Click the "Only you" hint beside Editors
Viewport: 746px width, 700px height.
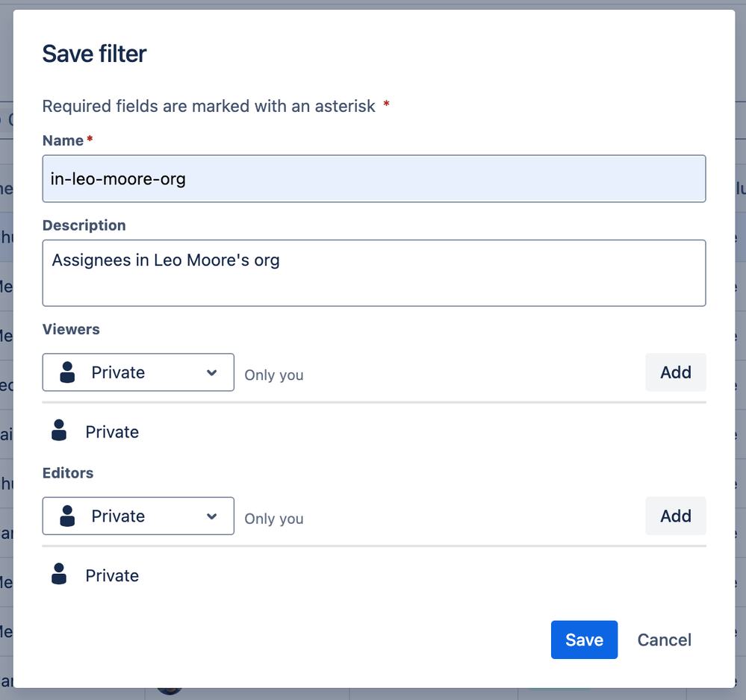[x=273, y=518]
